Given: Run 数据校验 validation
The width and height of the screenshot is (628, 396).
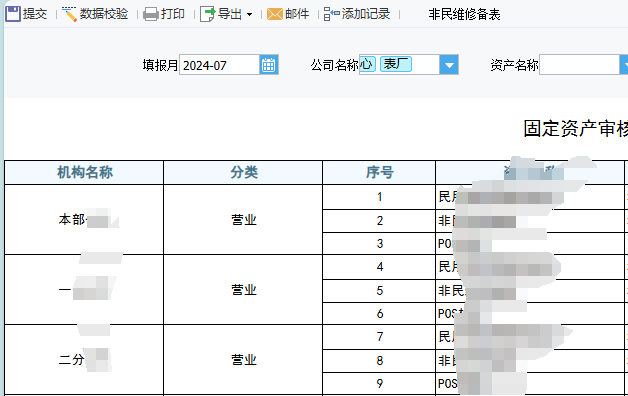Looking at the screenshot, I should tap(104, 14).
